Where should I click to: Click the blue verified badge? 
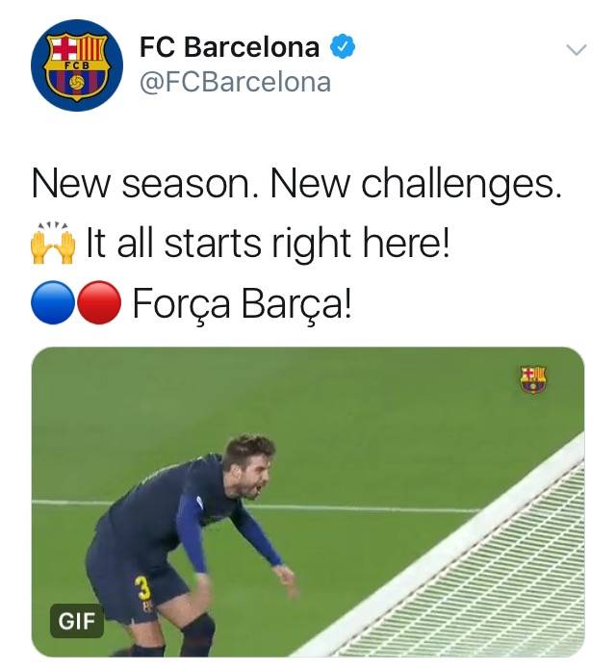pos(343,47)
